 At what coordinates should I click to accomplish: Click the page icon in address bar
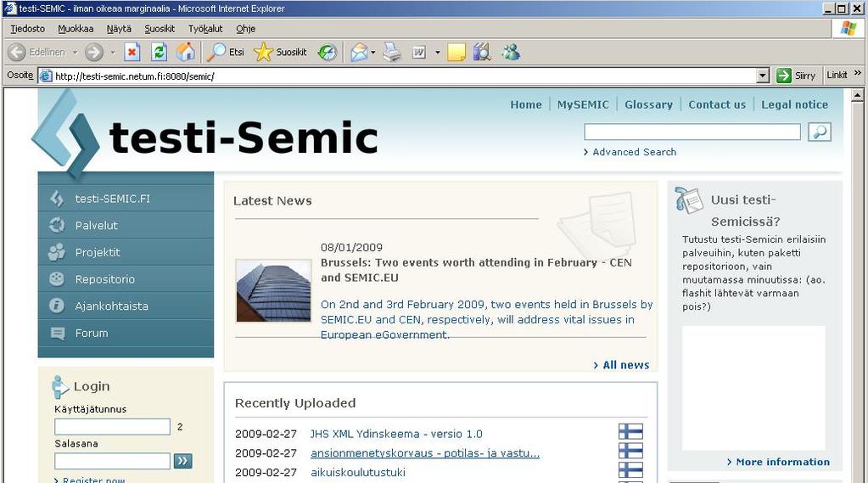click(x=46, y=76)
